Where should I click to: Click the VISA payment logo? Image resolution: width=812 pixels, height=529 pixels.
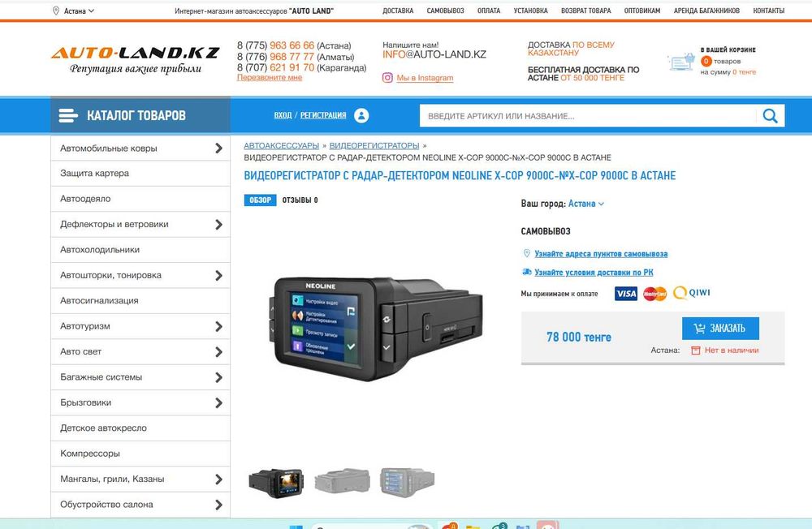pos(625,294)
